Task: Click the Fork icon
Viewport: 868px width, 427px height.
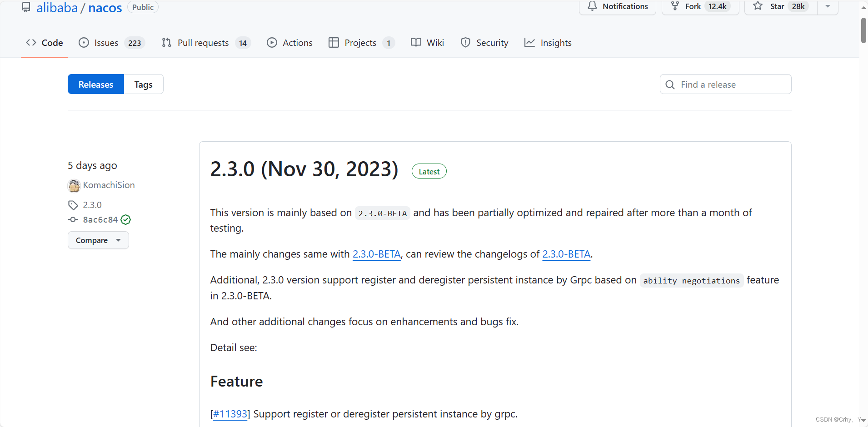Action: click(675, 6)
